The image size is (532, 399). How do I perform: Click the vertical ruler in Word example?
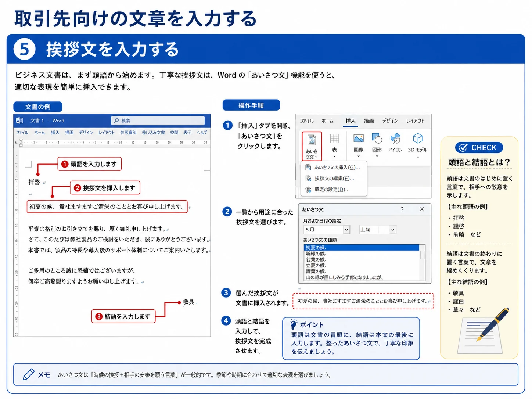click(16, 242)
